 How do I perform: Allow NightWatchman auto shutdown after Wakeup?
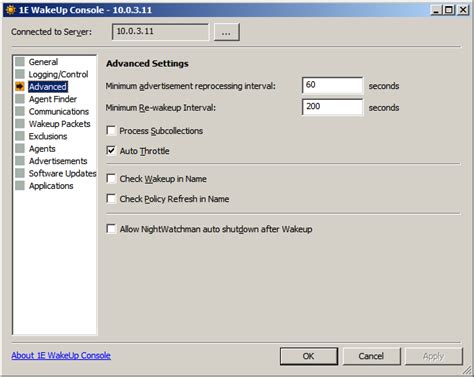tap(111, 229)
